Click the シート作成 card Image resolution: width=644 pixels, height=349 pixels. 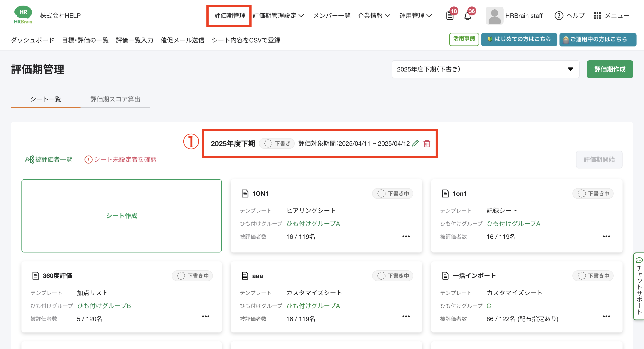pyautogui.click(x=121, y=216)
